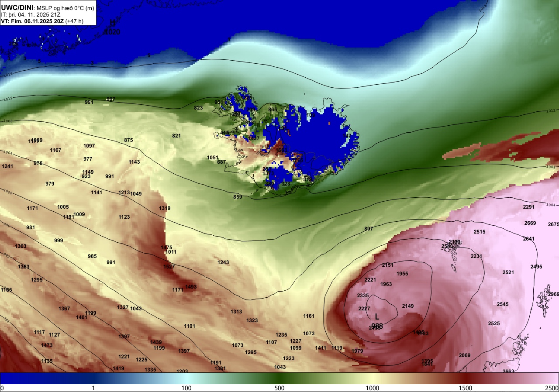The height and width of the screenshot is (392, 559).
Task: Click the freezing level value 1313
Action: tap(236, 312)
